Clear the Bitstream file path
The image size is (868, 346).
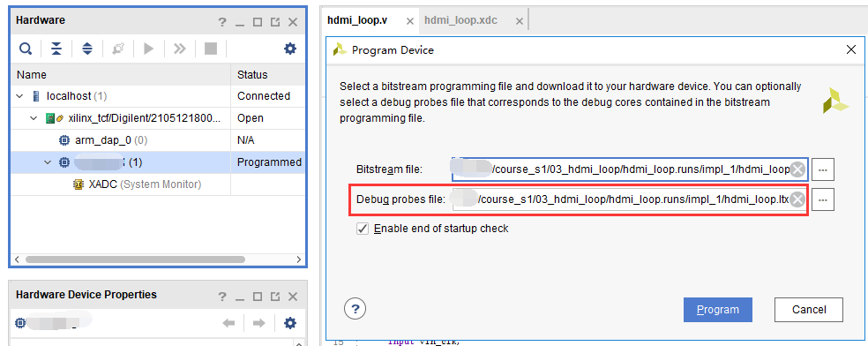coord(797,169)
